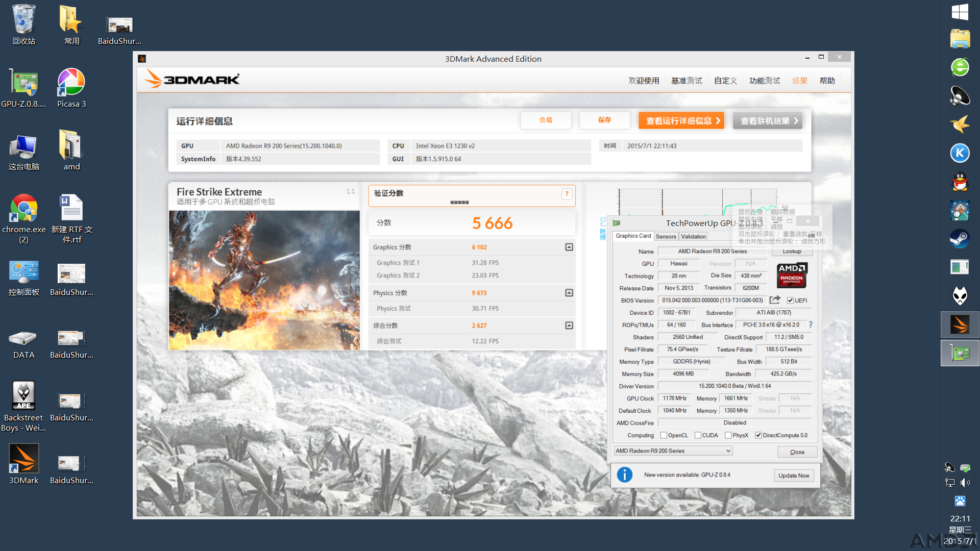The width and height of the screenshot is (980, 551).
Task: Click the Fire Strike Extreme preview image
Action: coord(264,280)
